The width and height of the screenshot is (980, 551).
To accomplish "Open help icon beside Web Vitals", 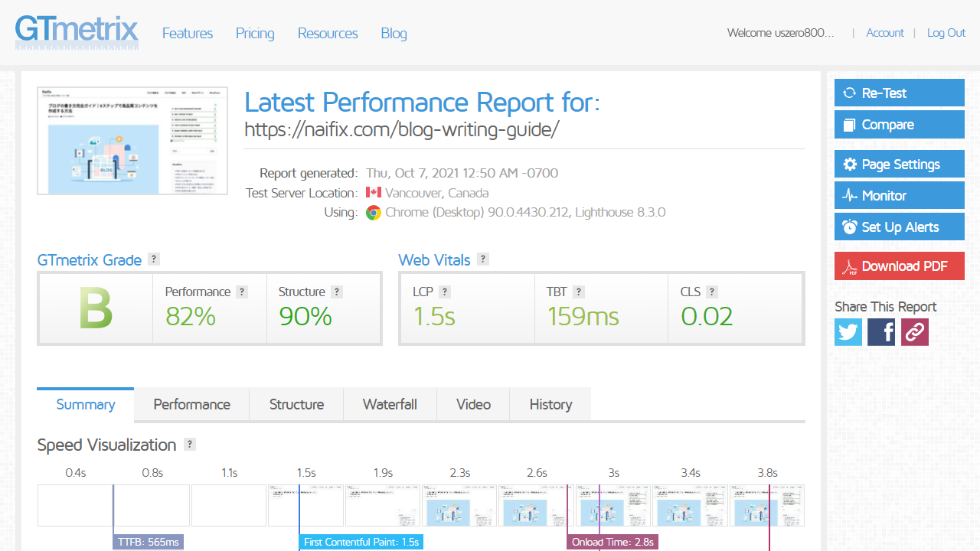I will 483,259.
